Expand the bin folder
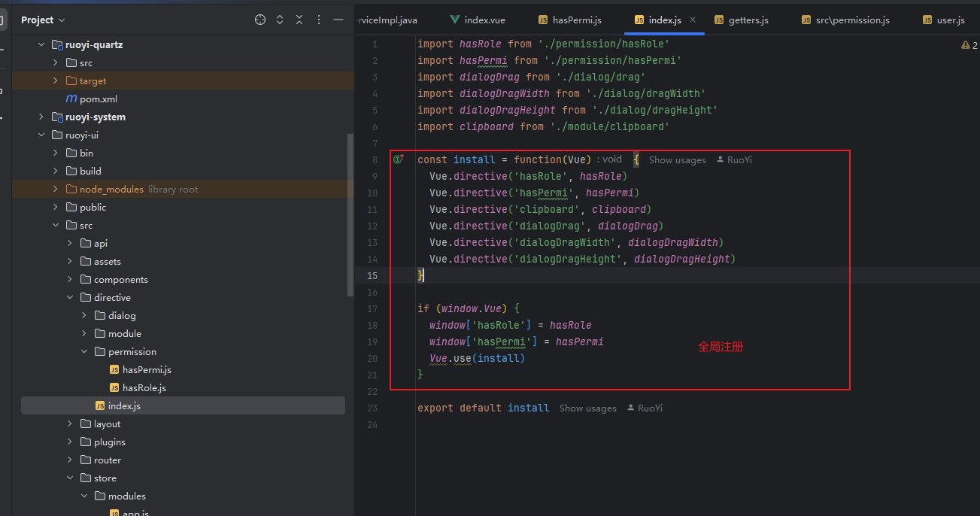 click(x=56, y=153)
